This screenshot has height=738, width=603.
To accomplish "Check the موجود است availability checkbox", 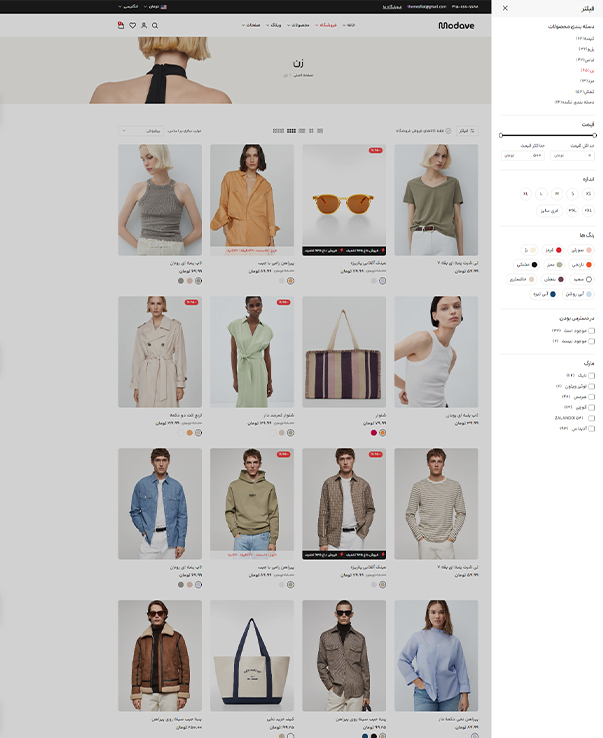I will click(592, 331).
